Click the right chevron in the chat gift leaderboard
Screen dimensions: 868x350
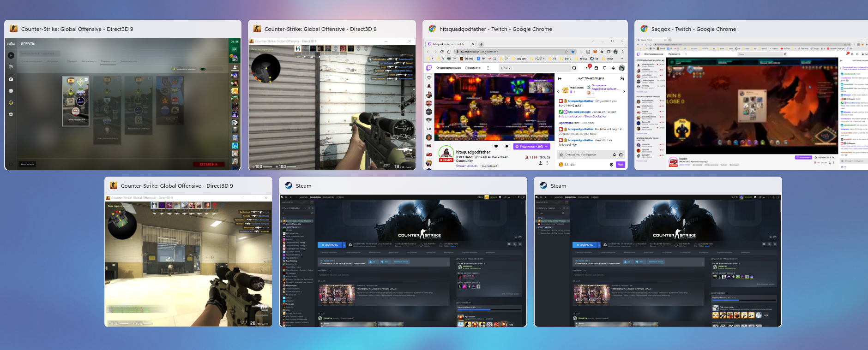tap(624, 91)
